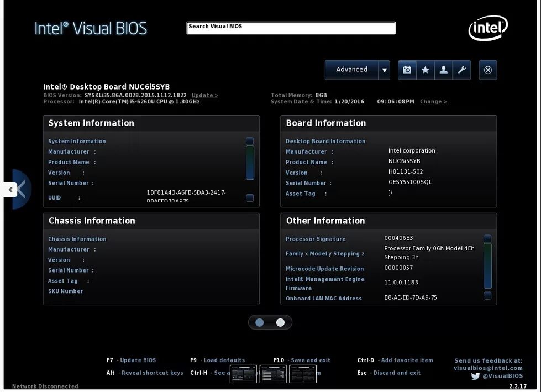Click the Twitter bird icon
The width and height of the screenshot is (541, 392).
[x=475, y=376]
